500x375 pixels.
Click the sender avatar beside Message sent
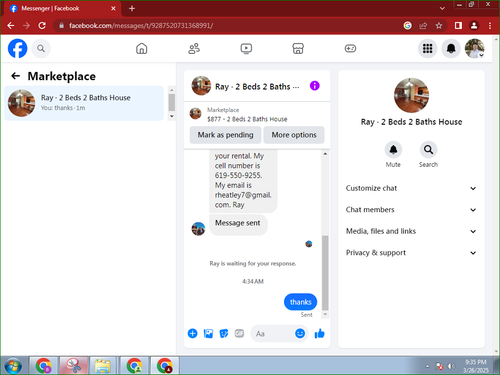click(198, 229)
